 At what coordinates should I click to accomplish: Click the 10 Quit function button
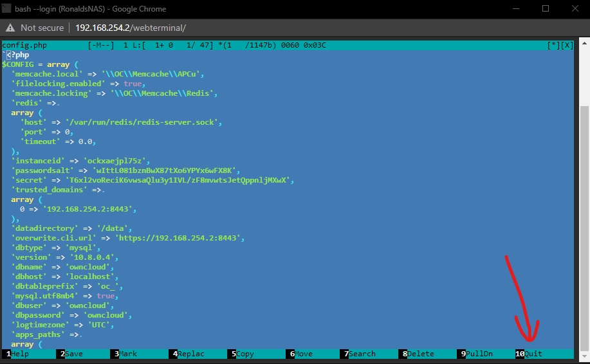tap(529, 354)
